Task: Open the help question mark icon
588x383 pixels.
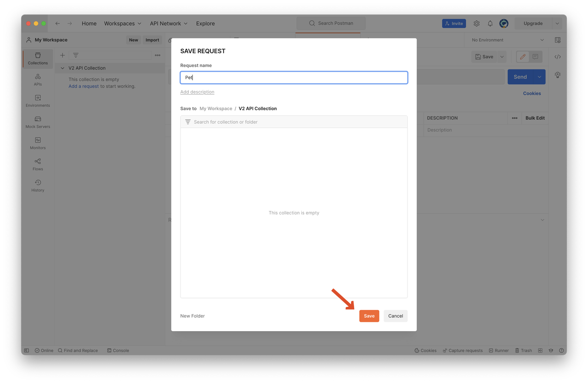Action: click(x=561, y=350)
